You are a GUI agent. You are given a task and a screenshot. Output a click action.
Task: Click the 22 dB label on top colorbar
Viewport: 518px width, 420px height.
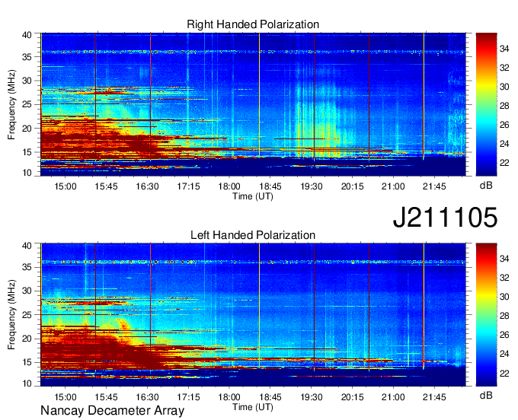pos(504,163)
